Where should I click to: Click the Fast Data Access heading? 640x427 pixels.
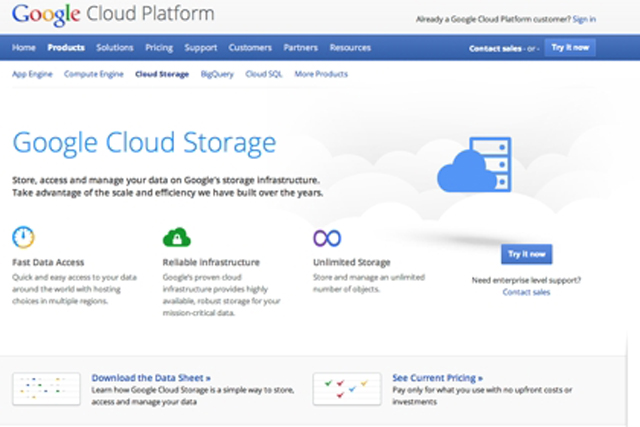coord(48,262)
